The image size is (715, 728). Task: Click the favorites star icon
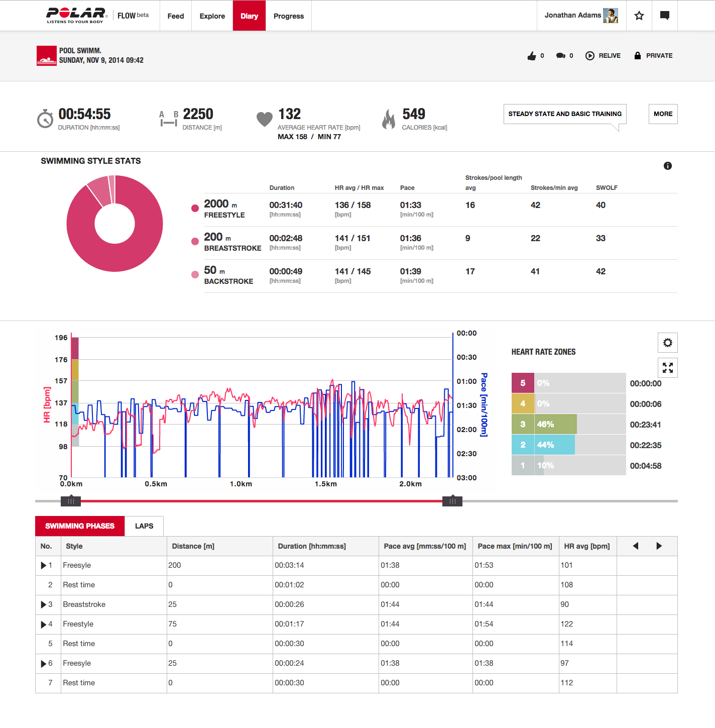(639, 16)
